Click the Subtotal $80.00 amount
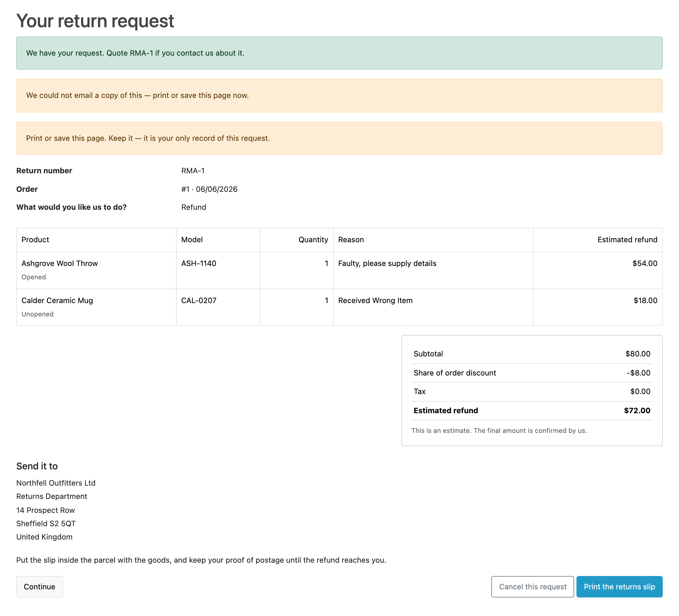Image resolution: width=679 pixels, height=616 pixels. [x=638, y=354]
